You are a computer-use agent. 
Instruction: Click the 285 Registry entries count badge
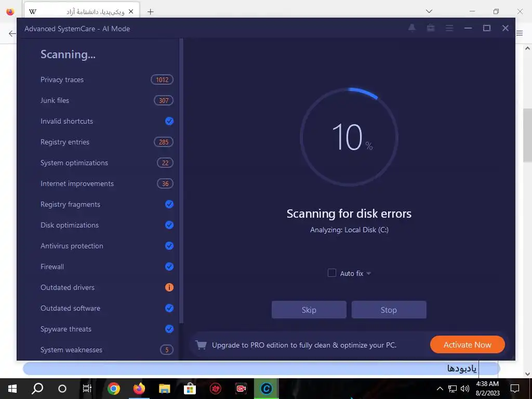tap(164, 142)
